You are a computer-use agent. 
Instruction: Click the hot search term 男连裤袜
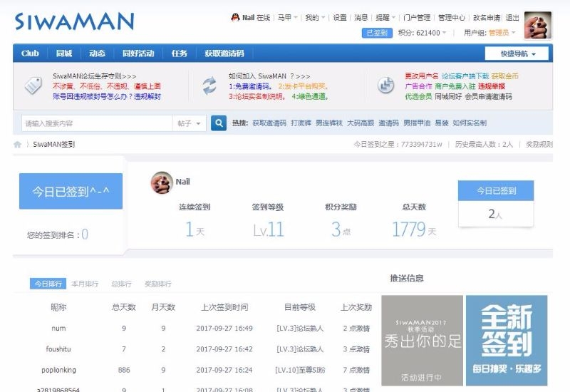click(x=329, y=123)
